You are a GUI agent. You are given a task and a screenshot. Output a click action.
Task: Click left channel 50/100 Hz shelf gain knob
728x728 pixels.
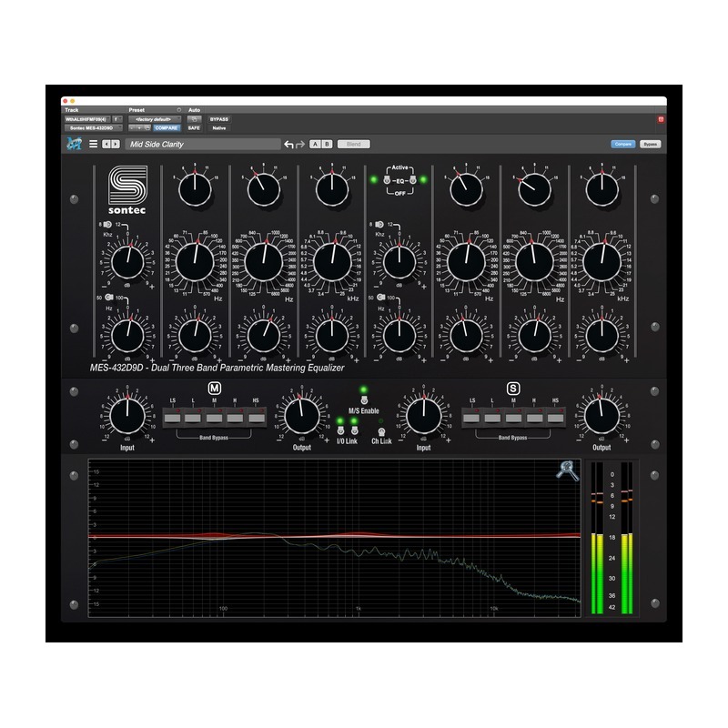(127, 335)
